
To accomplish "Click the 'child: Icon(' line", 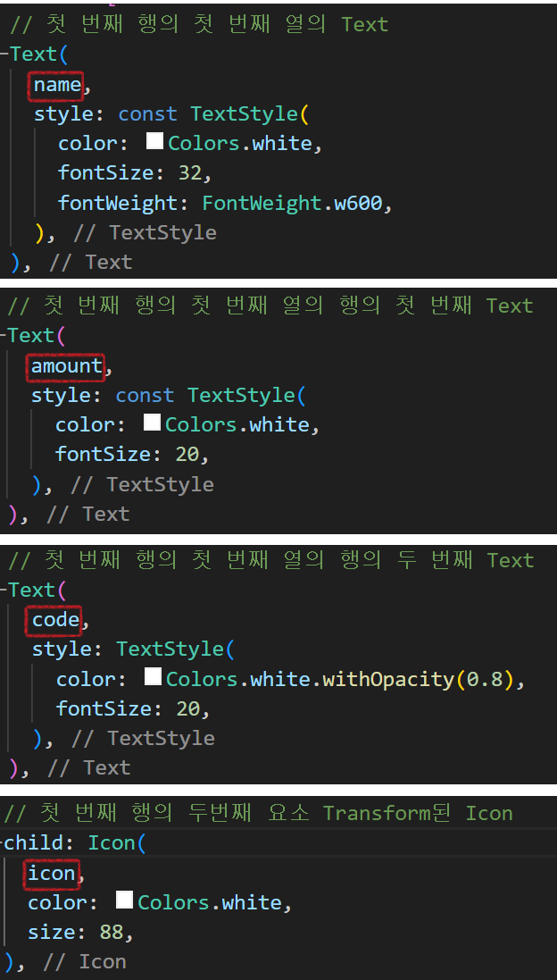I will (74, 842).
